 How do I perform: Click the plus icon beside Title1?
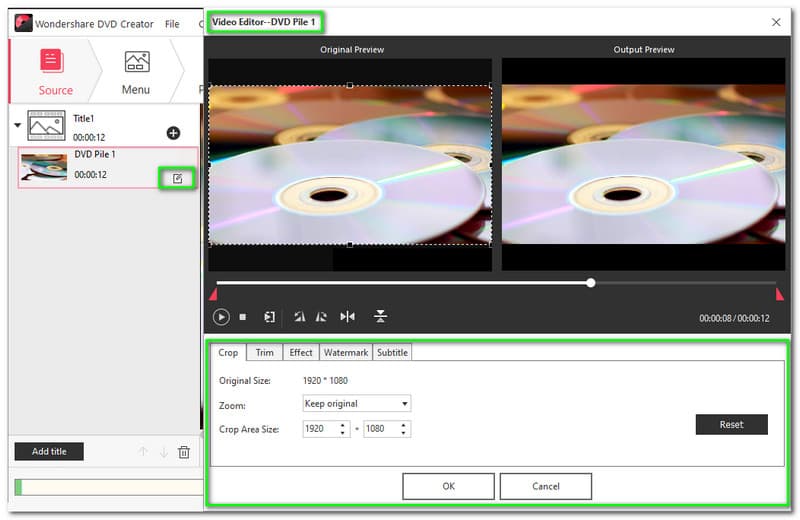coord(173,133)
